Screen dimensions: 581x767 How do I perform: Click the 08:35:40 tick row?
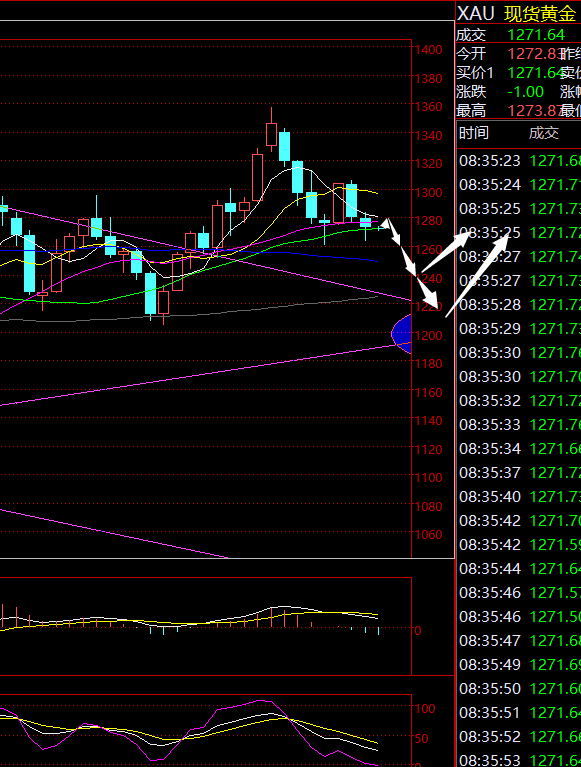[x=519, y=496]
